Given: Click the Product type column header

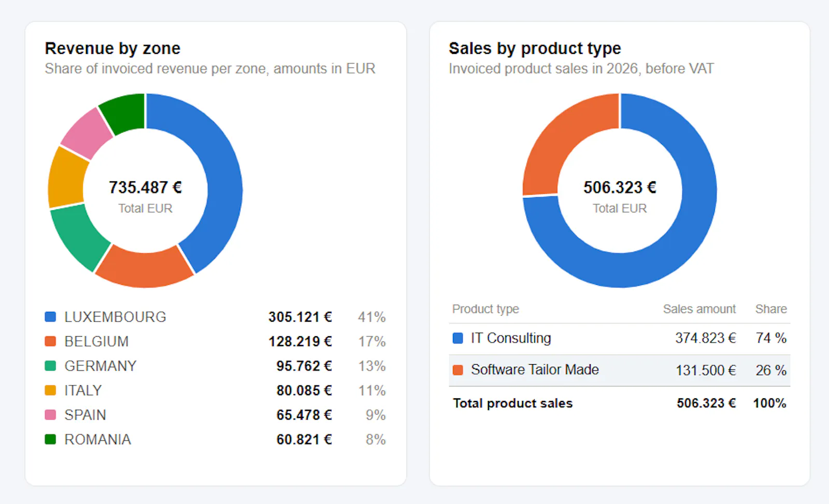Looking at the screenshot, I should pos(485,309).
